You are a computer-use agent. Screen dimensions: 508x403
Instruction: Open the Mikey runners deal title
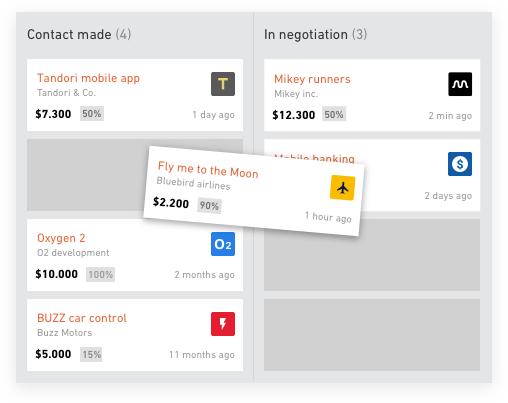point(312,79)
